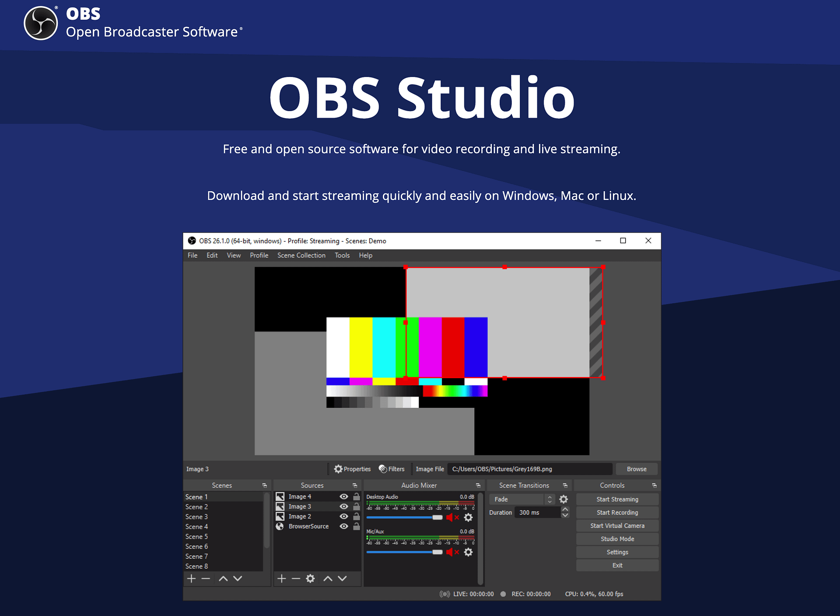Toggle lock on Image 2 source
This screenshot has width=840, height=616.
tap(357, 516)
